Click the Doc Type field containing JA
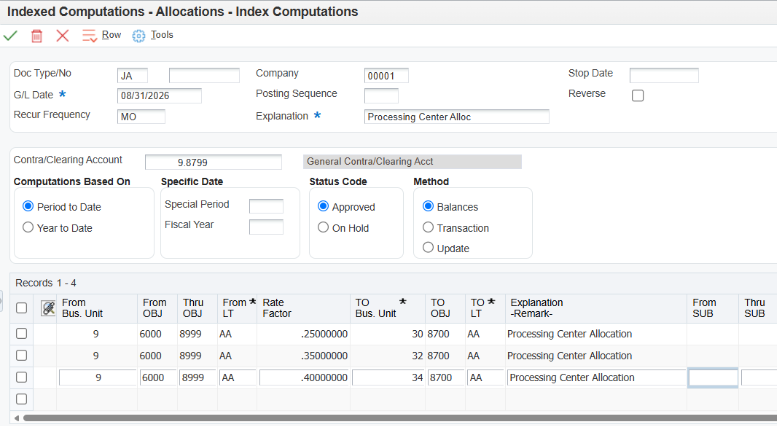This screenshot has height=426, width=777. (132, 76)
